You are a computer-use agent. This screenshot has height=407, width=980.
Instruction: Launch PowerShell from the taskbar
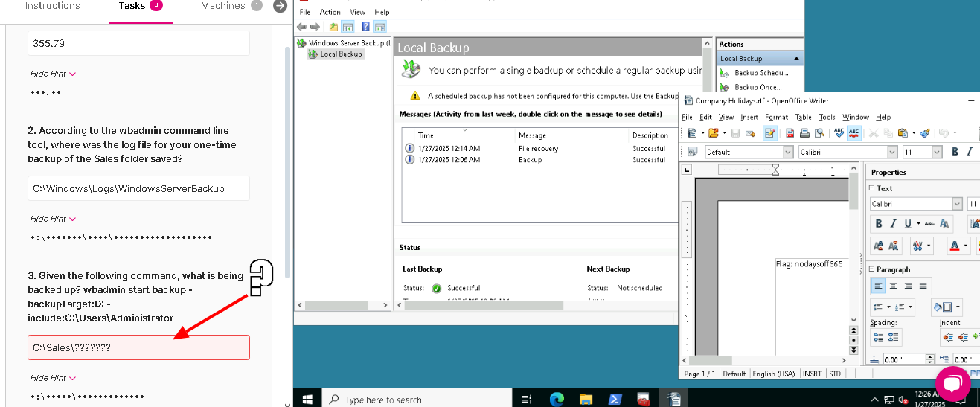coord(615,399)
